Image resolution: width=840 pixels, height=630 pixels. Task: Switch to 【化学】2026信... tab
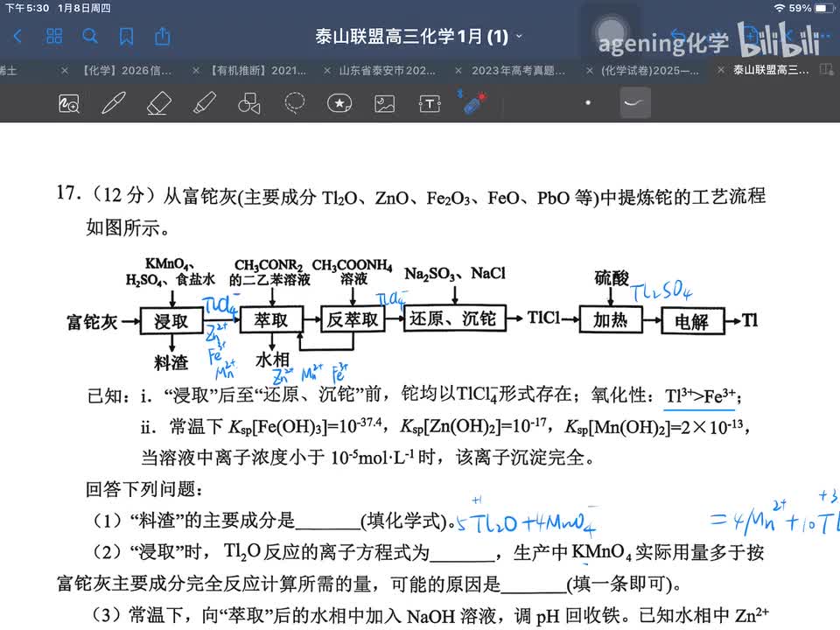(x=127, y=70)
